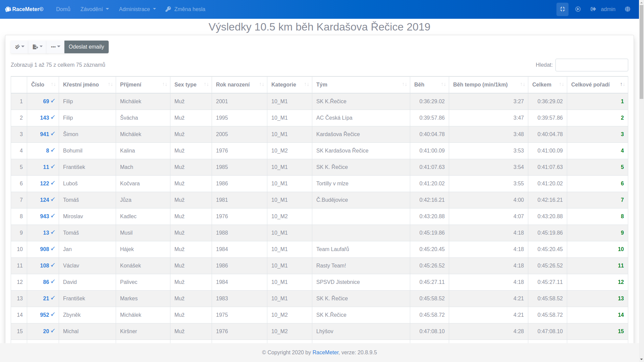Image resolution: width=644 pixels, height=362 pixels.
Task: Select the 2005 birth year cell
Action: (239, 134)
